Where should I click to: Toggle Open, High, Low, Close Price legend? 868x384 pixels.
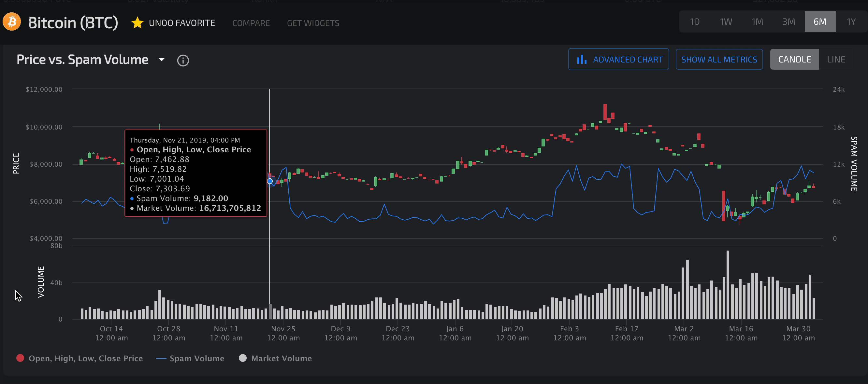click(80, 358)
